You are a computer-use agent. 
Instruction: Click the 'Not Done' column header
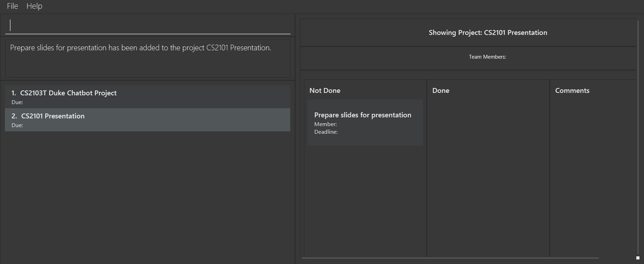point(325,90)
